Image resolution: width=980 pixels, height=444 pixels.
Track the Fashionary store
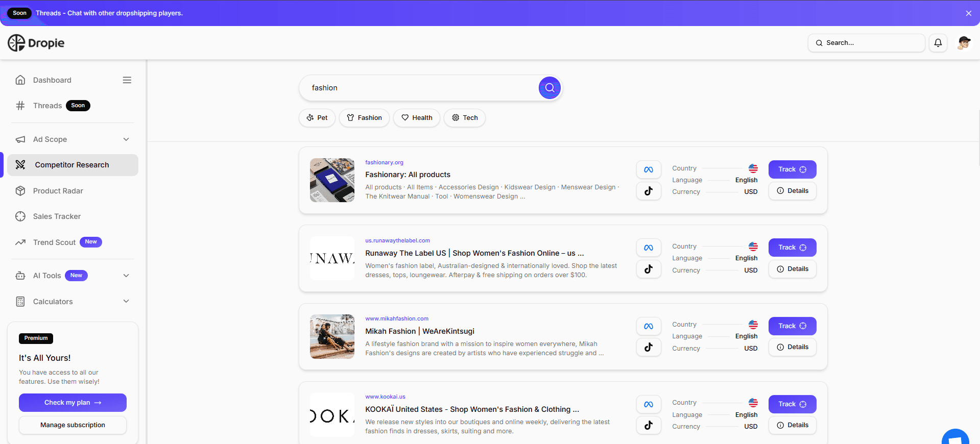(792, 169)
